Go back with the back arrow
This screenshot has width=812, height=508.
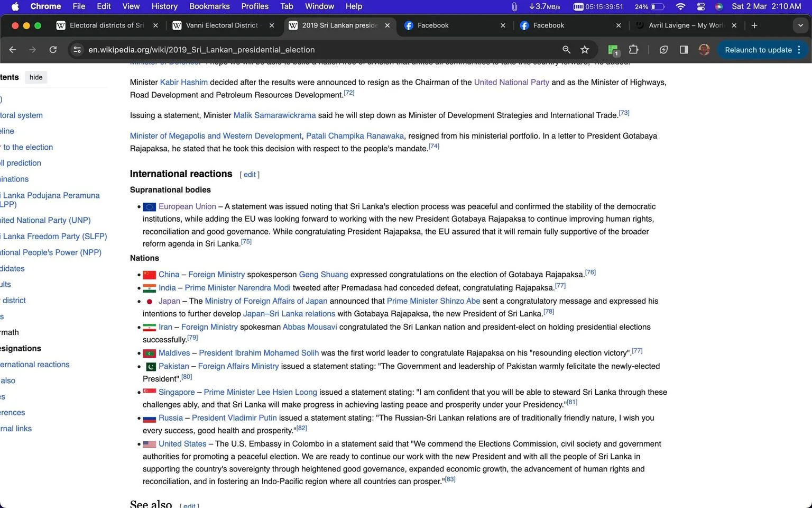(x=13, y=50)
